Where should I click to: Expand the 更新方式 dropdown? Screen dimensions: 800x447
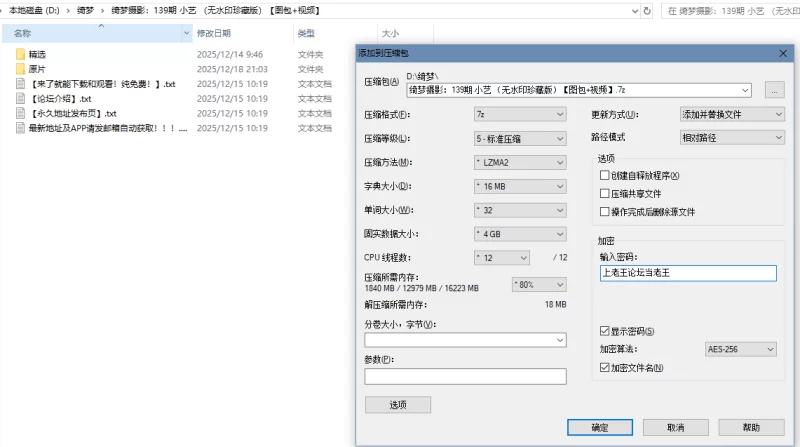[x=732, y=114]
